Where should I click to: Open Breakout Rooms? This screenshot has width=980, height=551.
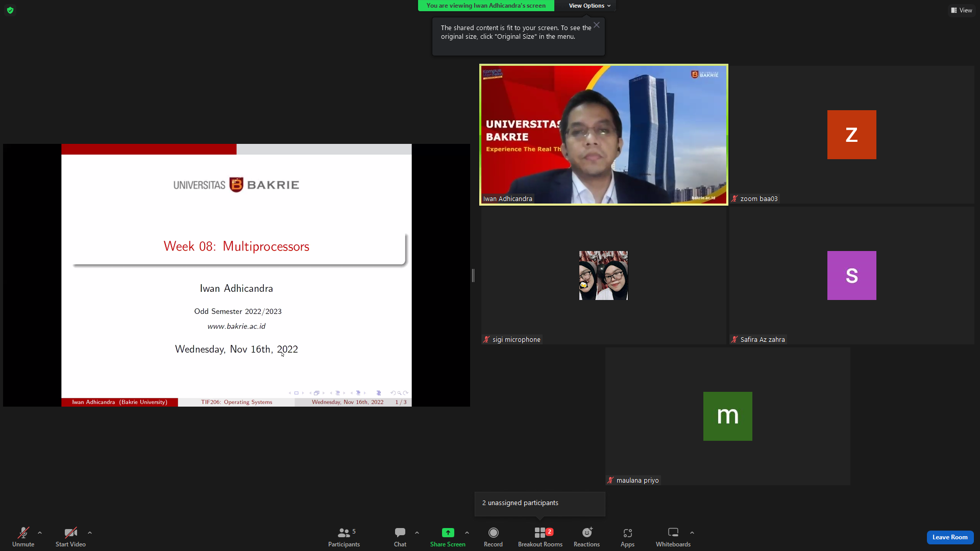540,537
